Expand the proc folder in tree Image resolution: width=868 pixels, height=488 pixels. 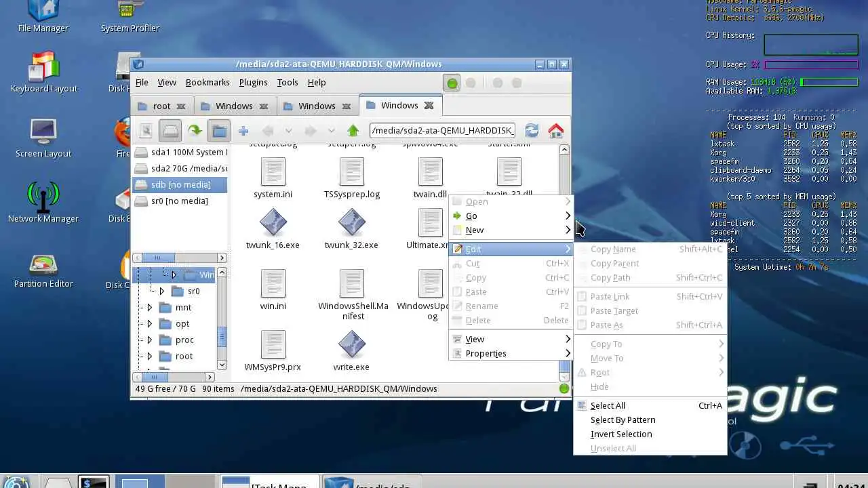click(x=150, y=340)
